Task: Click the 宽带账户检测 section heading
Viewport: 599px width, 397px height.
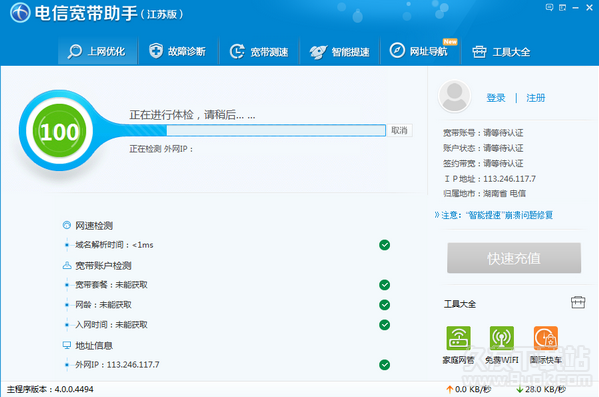Action: tap(103, 266)
